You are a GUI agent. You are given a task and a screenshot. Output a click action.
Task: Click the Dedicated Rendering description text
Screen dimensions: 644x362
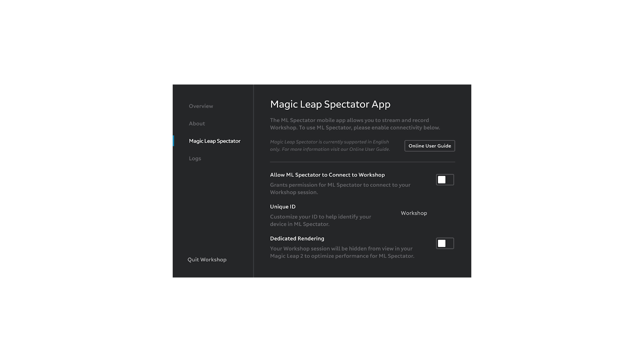point(342,252)
